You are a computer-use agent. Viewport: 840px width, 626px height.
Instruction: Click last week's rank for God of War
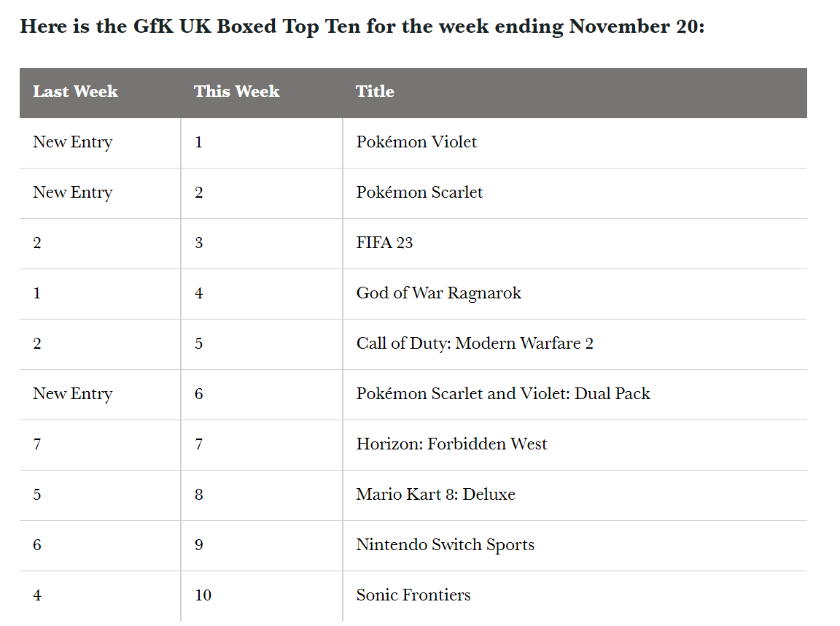(x=37, y=293)
